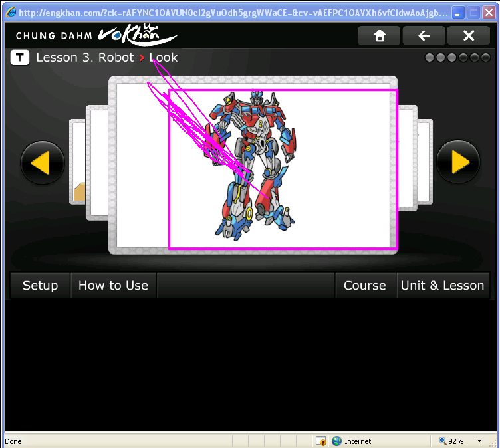The width and height of the screenshot is (500, 448).
Task: Click the Done status text
Action: [x=13, y=441]
